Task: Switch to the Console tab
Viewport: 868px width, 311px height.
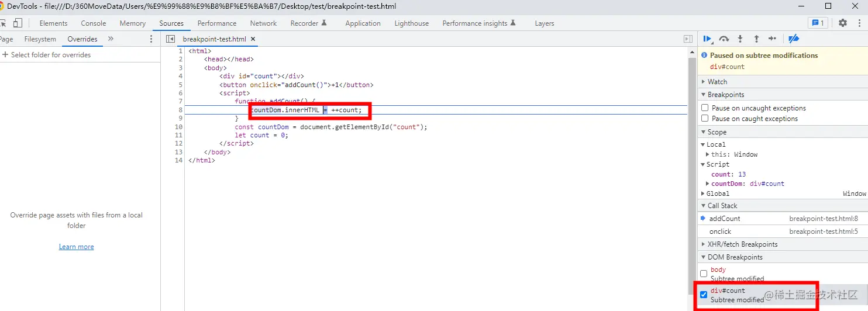Action: click(x=94, y=23)
